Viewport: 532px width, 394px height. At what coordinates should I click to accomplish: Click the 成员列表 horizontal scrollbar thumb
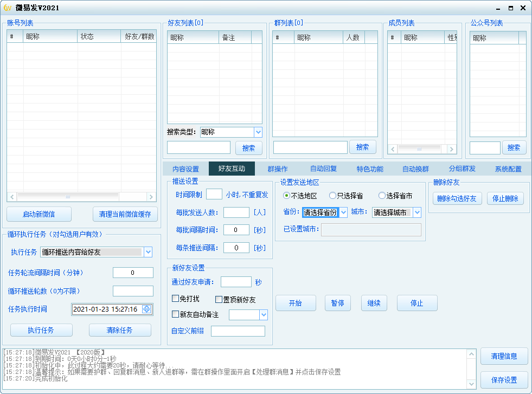pyautogui.click(x=419, y=149)
